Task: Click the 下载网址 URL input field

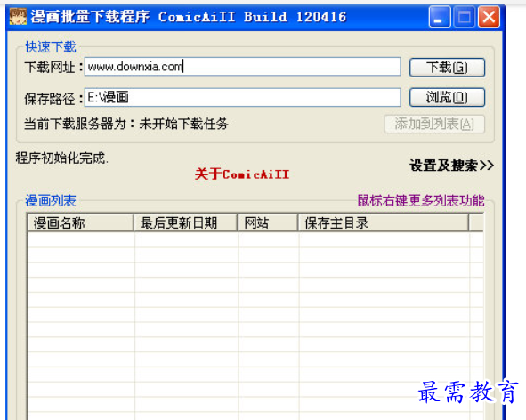Action: pyautogui.click(x=243, y=67)
